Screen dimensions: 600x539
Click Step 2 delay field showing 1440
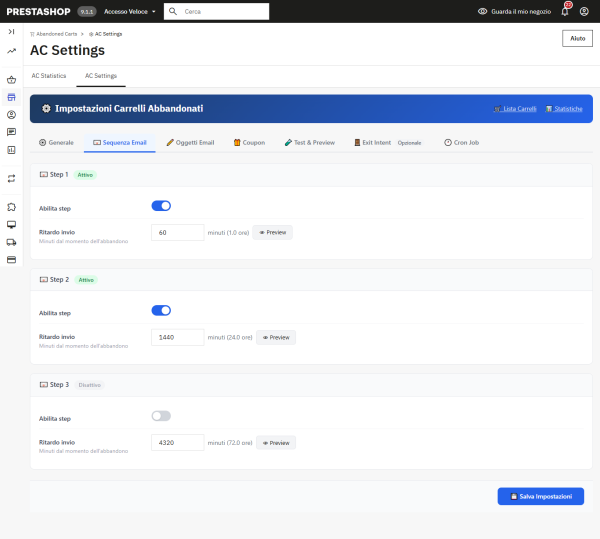(178, 337)
